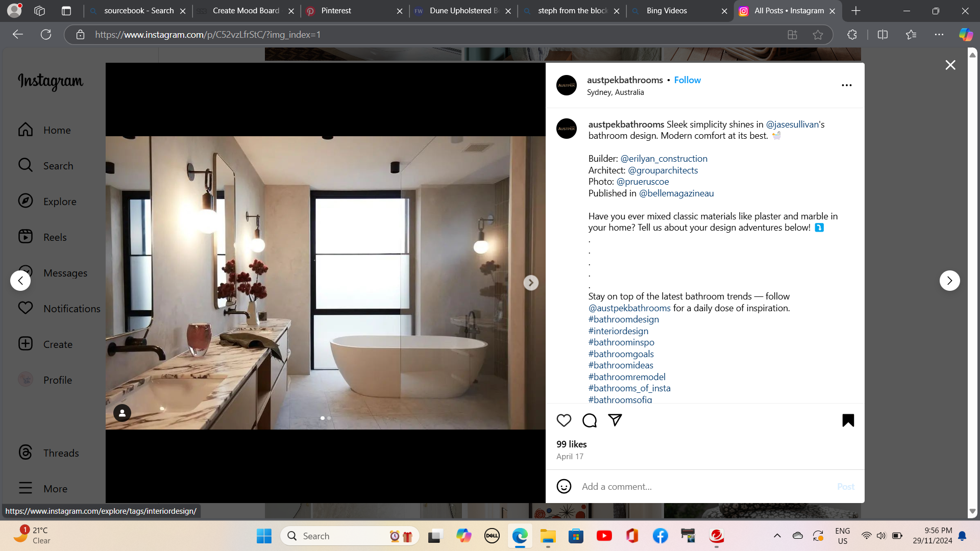
Task: Go to next post with right arrow
Action: (x=949, y=281)
